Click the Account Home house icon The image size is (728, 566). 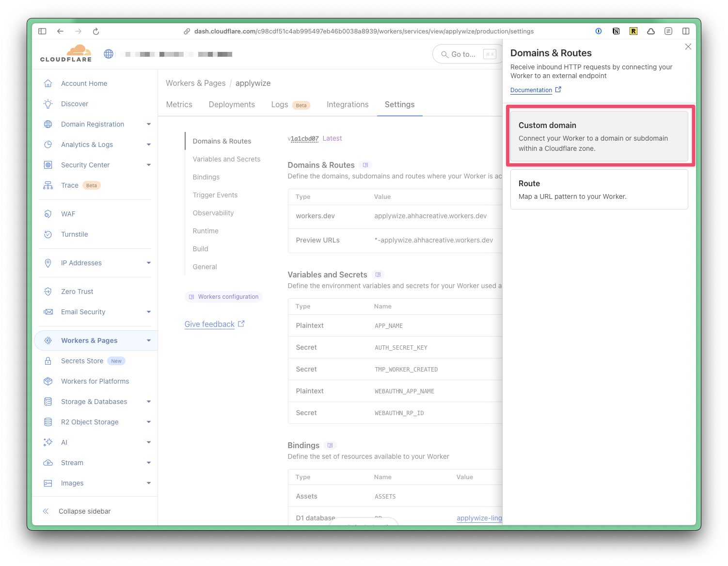(x=48, y=83)
